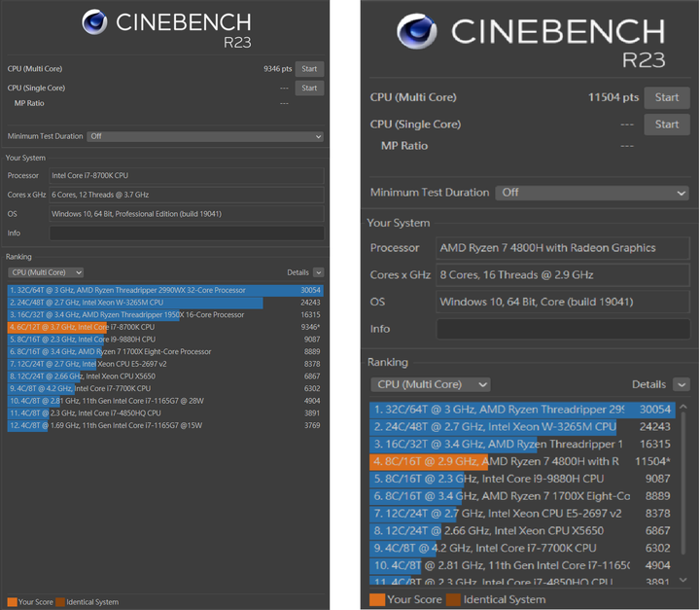Click the Info field in right window
Viewport: 700px width, 610px height.
pyautogui.click(x=563, y=329)
